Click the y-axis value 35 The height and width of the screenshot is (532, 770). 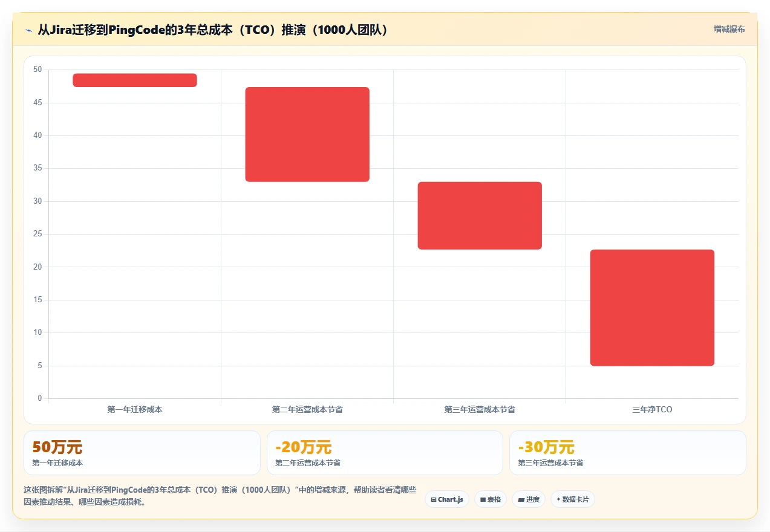pos(38,168)
